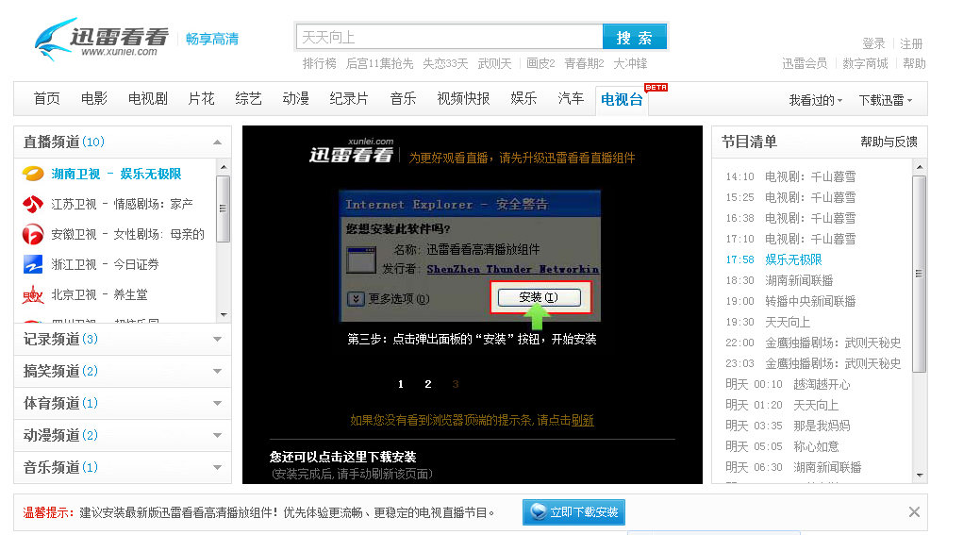Select 浙江卫视 - 今日证券 channel

click(105, 264)
